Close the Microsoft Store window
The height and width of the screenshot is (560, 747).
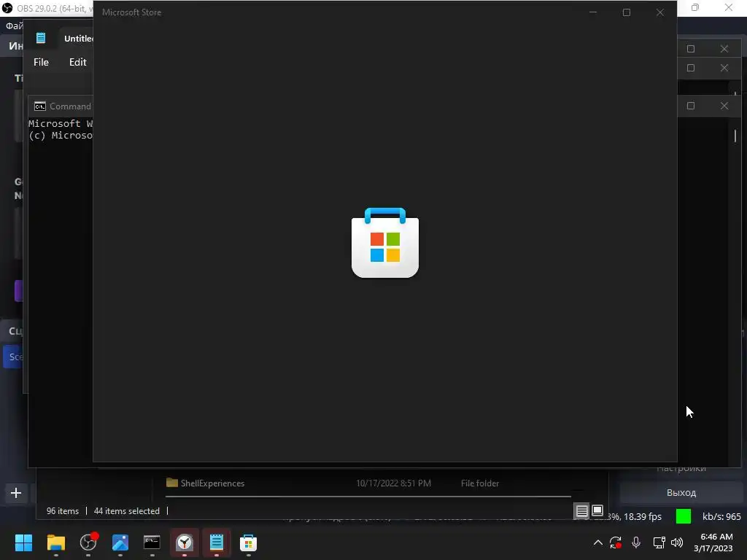pos(659,12)
